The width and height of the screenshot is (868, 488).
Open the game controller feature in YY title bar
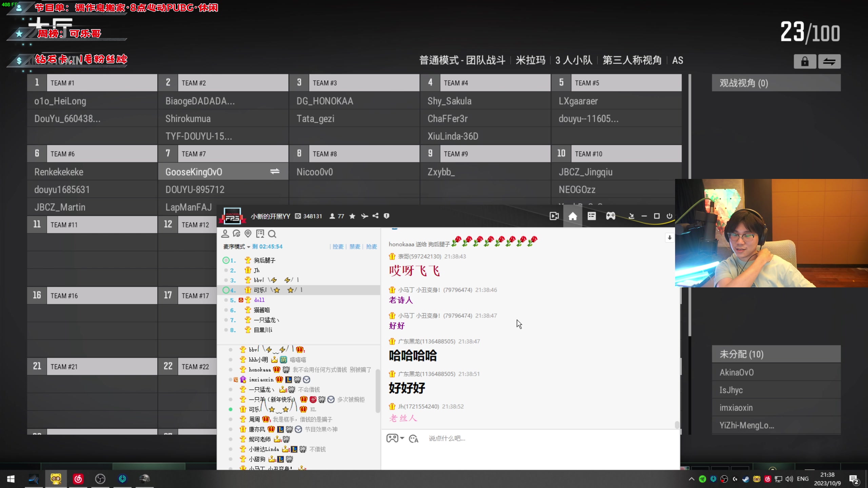[611, 216]
